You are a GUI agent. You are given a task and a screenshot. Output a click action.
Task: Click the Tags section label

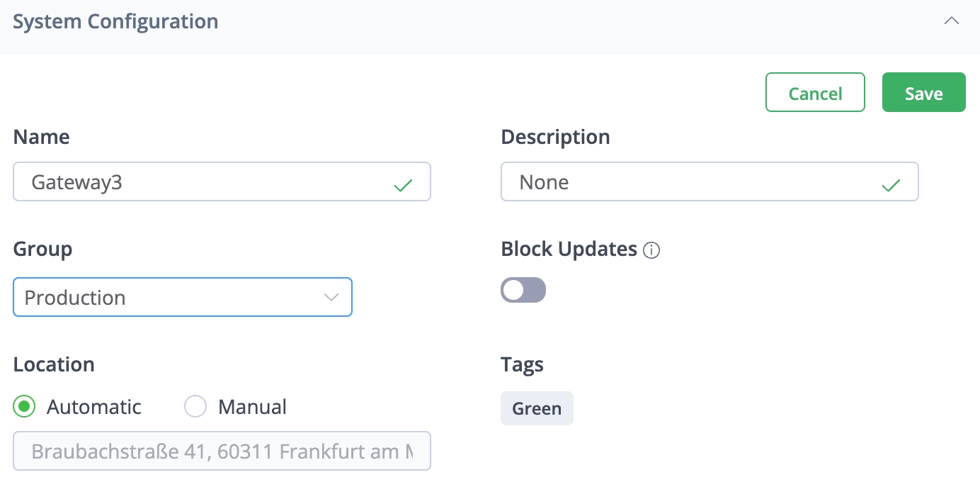(x=522, y=364)
